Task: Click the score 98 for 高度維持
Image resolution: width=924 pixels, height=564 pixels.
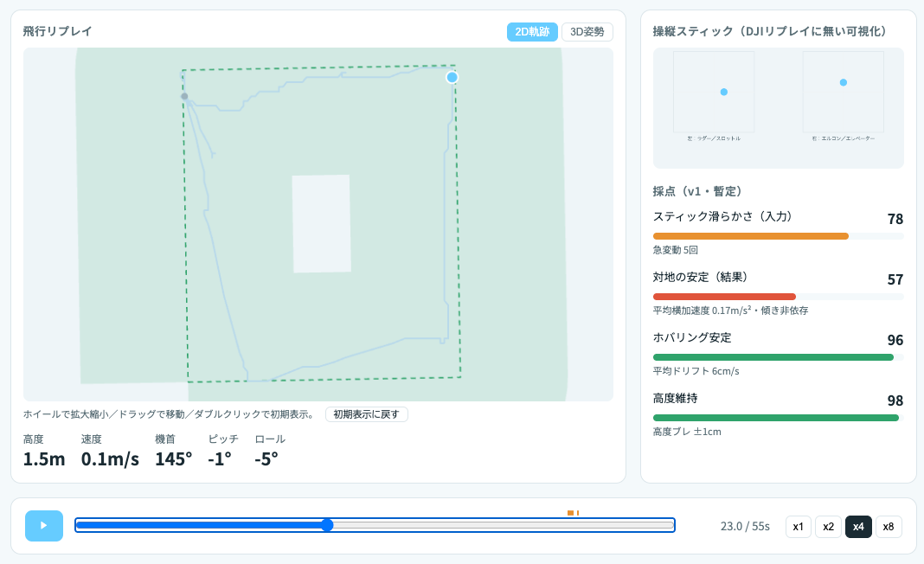Action: point(895,401)
